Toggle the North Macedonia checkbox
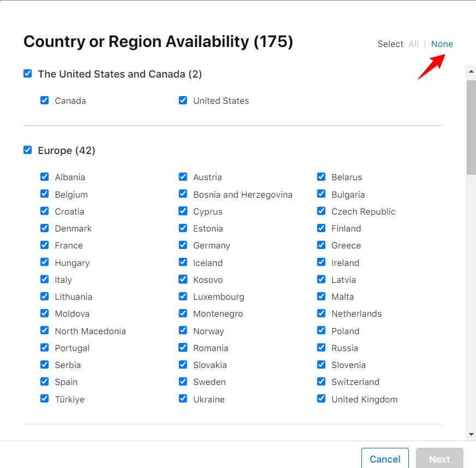Image resolution: width=476 pixels, height=468 pixels. tap(45, 331)
